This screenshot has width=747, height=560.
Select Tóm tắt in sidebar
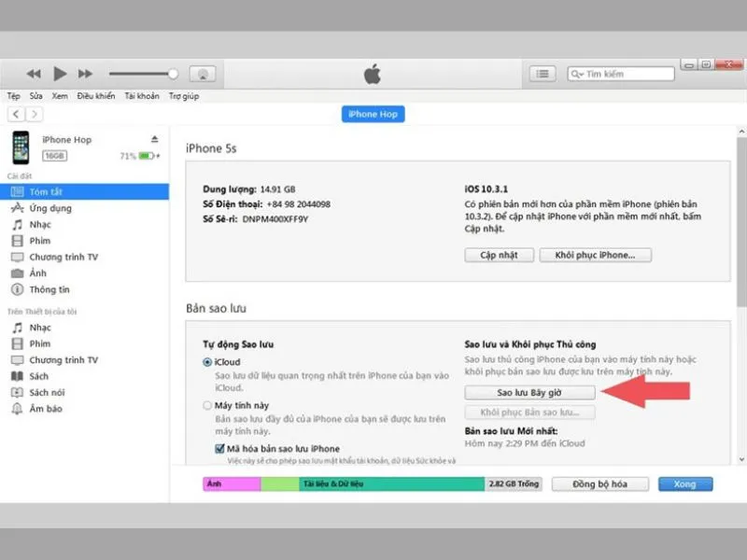[x=84, y=191]
